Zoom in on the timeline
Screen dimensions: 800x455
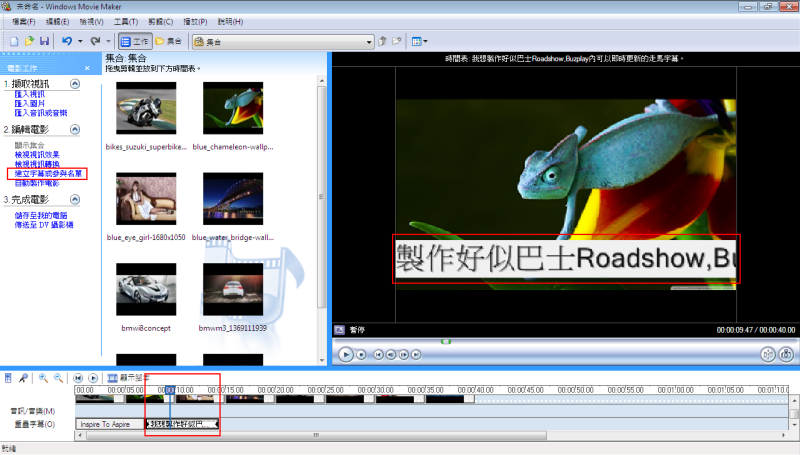43,378
